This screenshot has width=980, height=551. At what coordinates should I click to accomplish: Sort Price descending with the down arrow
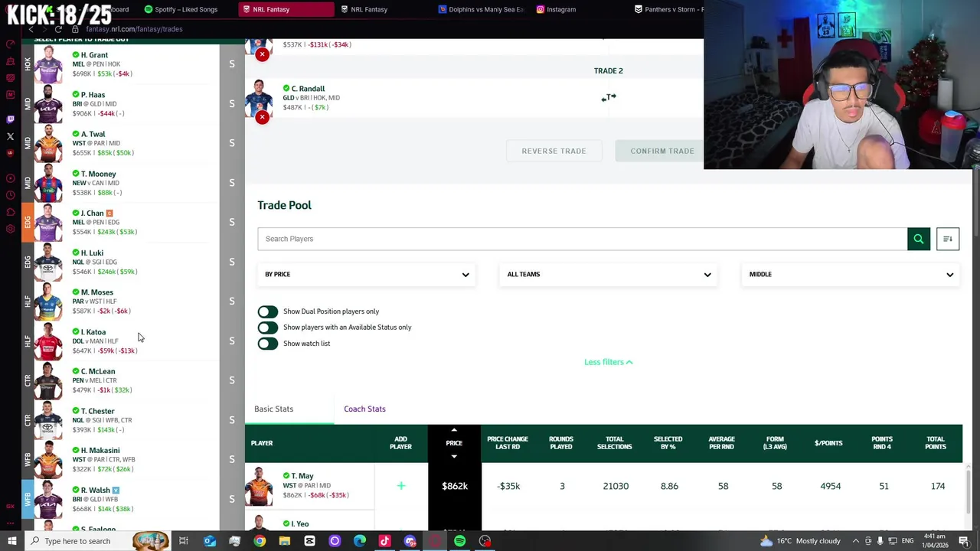pos(454,457)
